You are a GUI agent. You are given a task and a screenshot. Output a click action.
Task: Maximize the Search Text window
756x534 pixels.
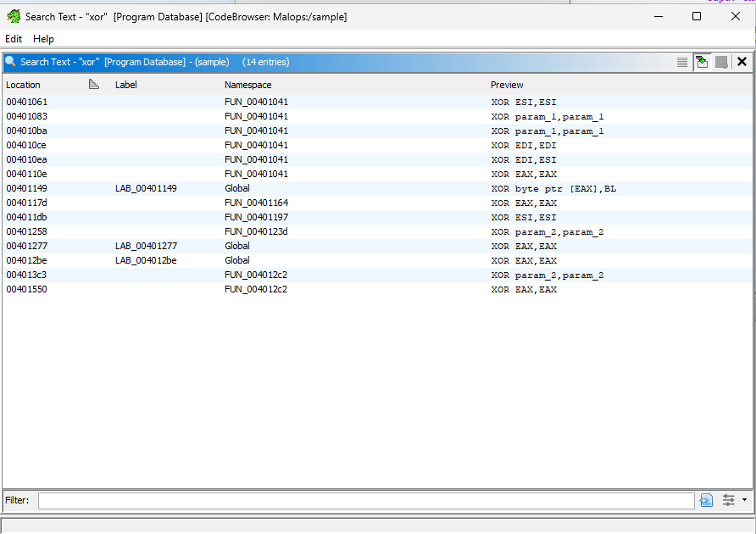coord(697,16)
